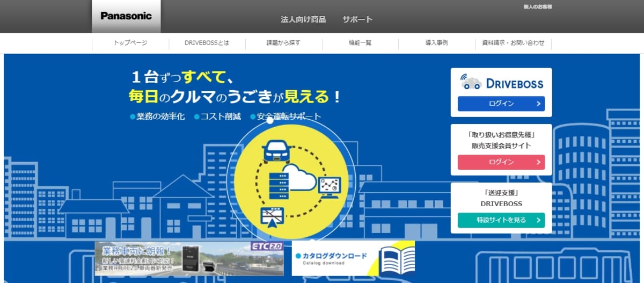The height and width of the screenshot is (283, 644).
Task: Open 資料請求・お問い合わせ navigation item
Action: 513,43
